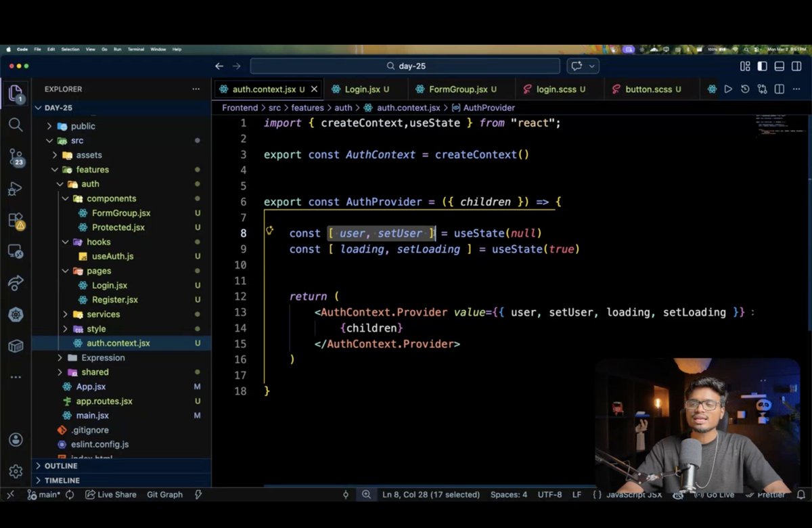Open the Selection menu
This screenshot has width=812, height=528.
(x=70, y=49)
